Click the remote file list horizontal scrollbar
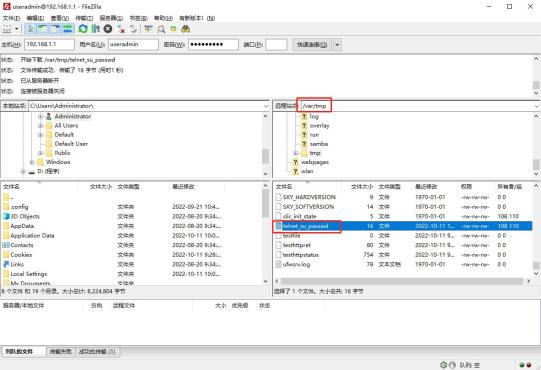 (402, 281)
